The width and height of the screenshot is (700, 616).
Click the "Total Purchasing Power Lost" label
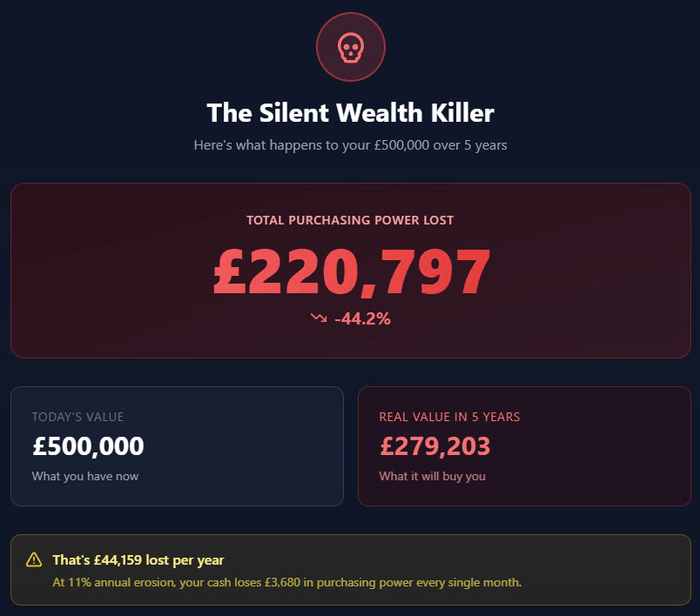point(350,220)
